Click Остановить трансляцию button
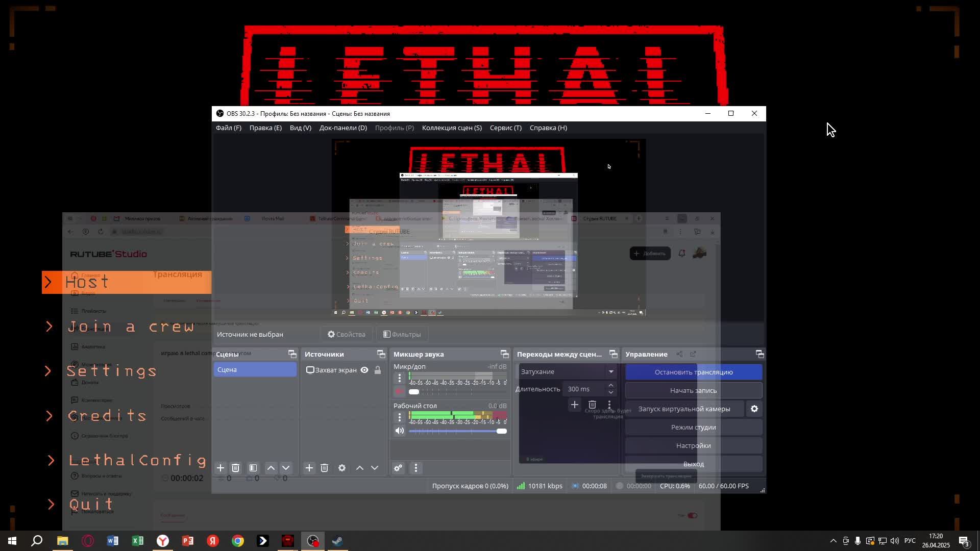 [694, 372]
